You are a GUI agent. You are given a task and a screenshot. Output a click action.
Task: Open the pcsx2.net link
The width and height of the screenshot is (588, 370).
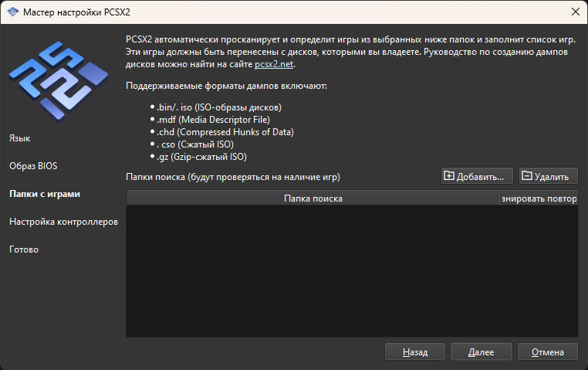point(274,64)
